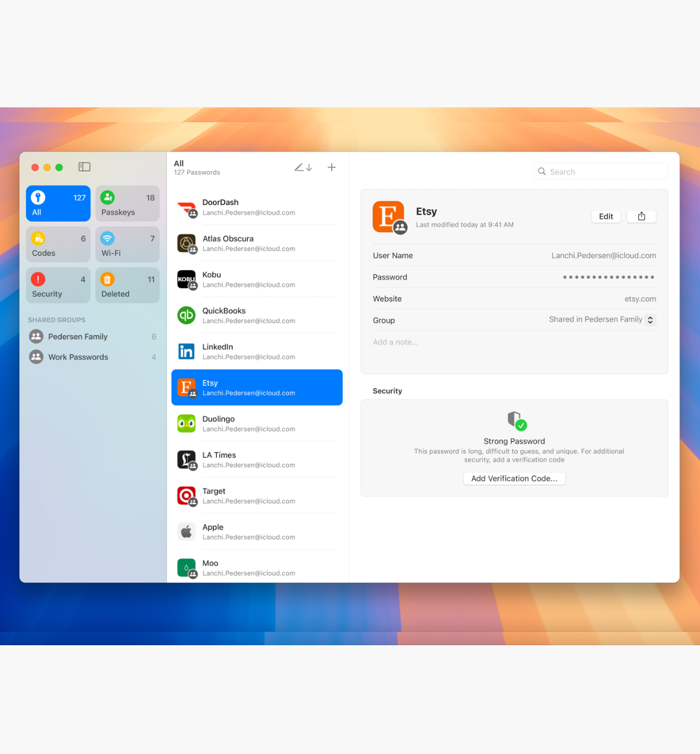Reveal the hidden Password dots

608,277
